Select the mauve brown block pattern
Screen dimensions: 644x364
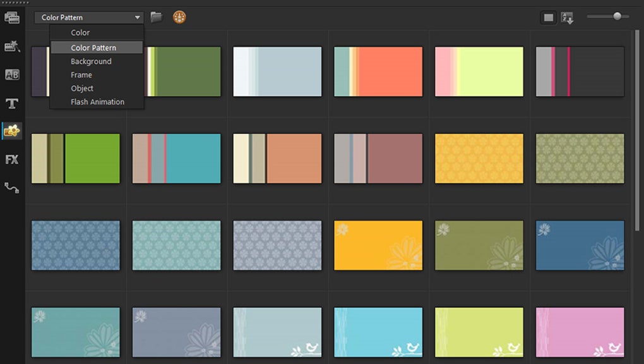[x=378, y=159]
